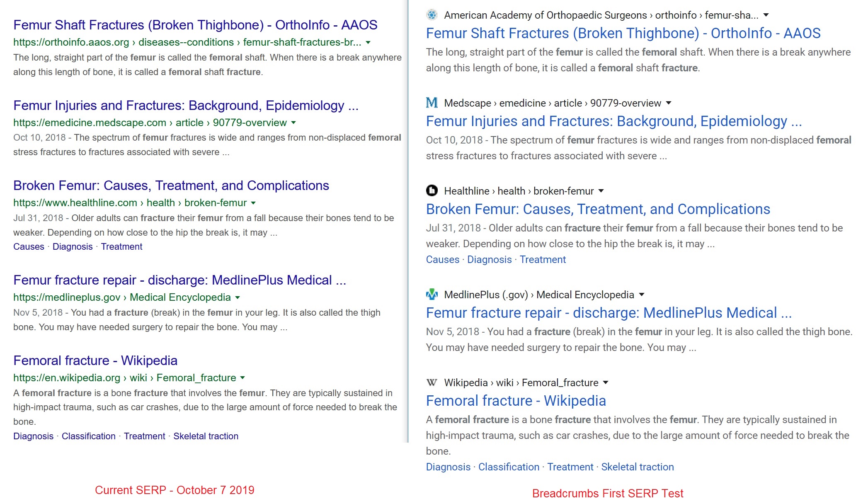The height and width of the screenshot is (504, 868).
Task: Expand arrow after Wikipedia Femoral_fracture breadcrumb
Action: (x=606, y=382)
